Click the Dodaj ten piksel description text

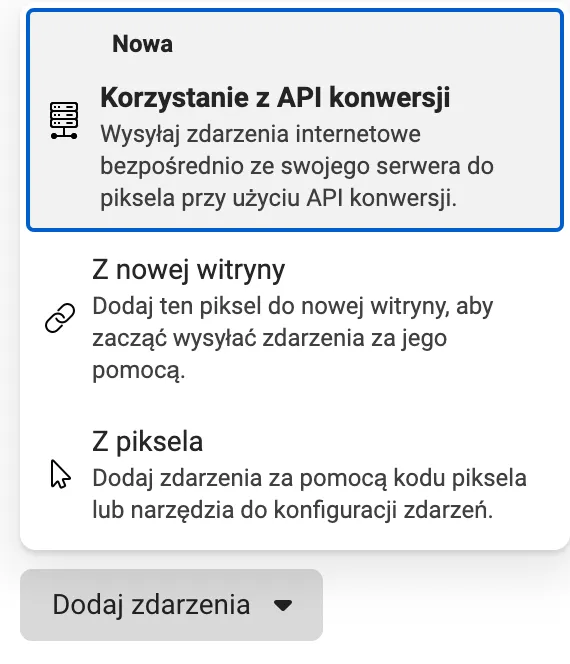point(293,338)
